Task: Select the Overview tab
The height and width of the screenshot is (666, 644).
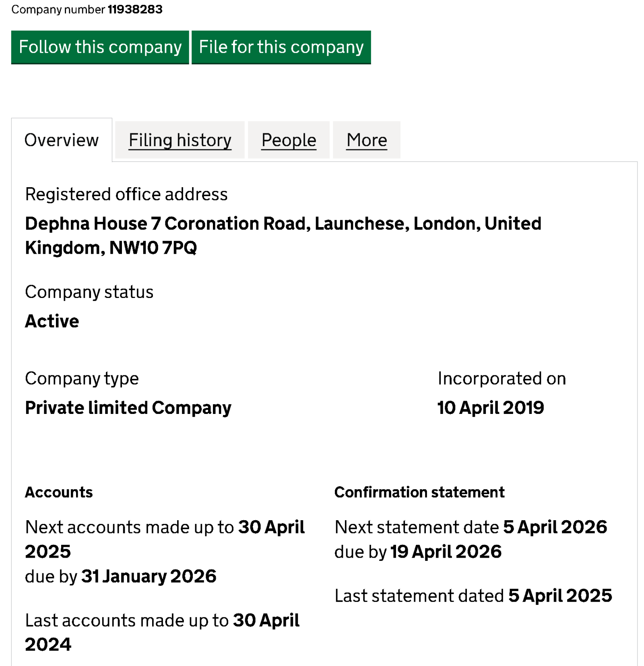Action: pyautogui.click(x=62, y=140)
